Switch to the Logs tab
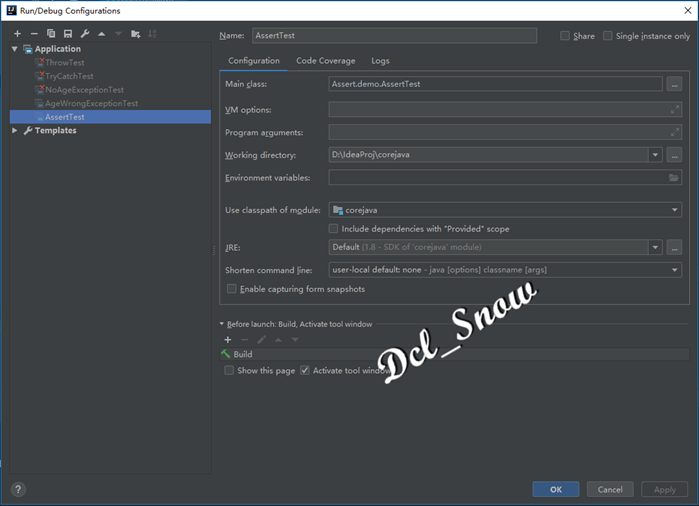Image resolution: width=699 pixels, height=506 pixels. pyautogui.click(x=380, y=61)
